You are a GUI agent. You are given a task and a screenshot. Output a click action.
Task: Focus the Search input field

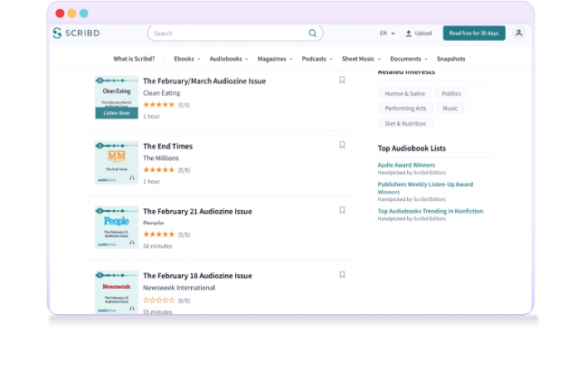pyautogui.click(x=226, y=33)
